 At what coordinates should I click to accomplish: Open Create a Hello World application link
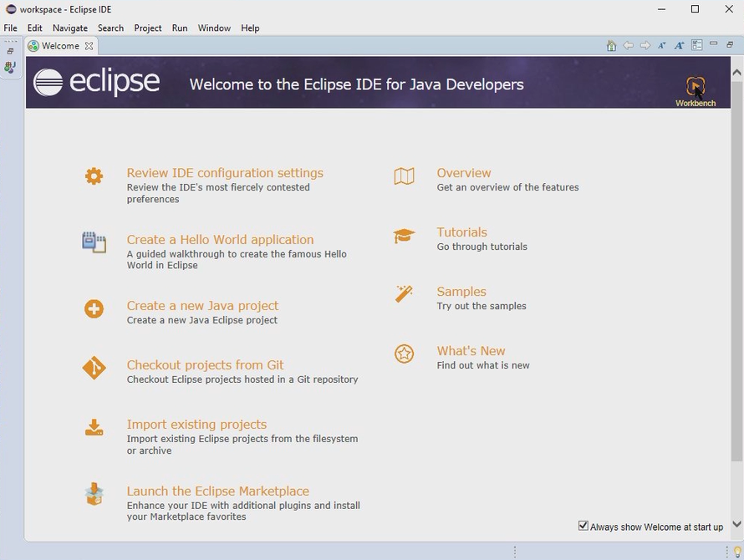220,240
